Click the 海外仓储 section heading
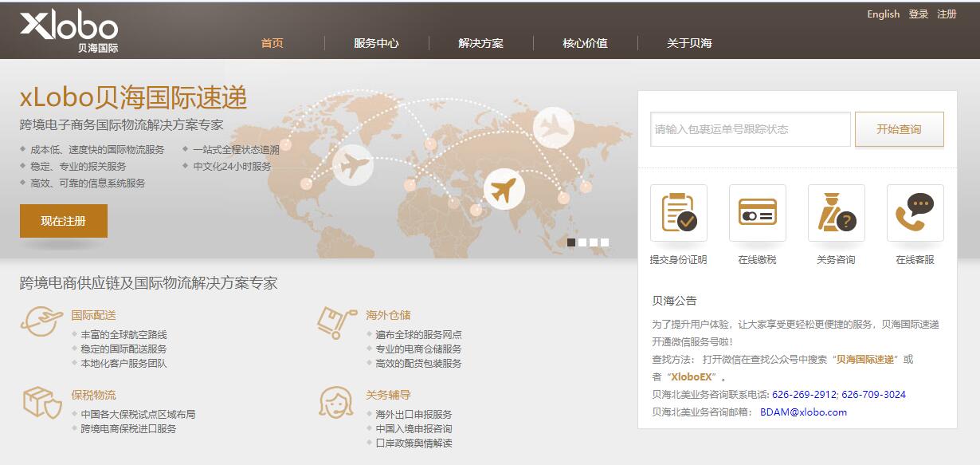 tap(388, 315)
